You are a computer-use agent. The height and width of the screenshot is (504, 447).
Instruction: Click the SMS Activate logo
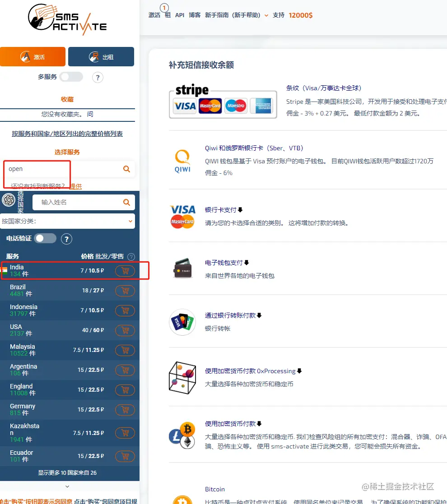click(x=68, y=19)
